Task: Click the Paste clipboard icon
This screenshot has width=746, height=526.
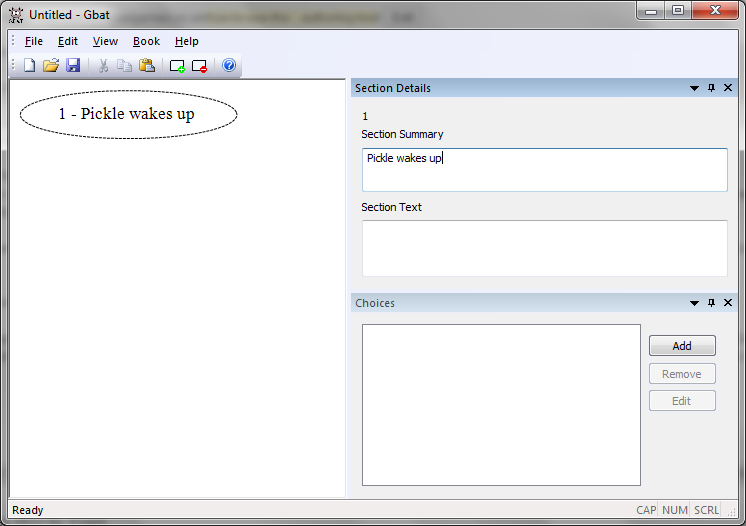Action: pos(147,65)
